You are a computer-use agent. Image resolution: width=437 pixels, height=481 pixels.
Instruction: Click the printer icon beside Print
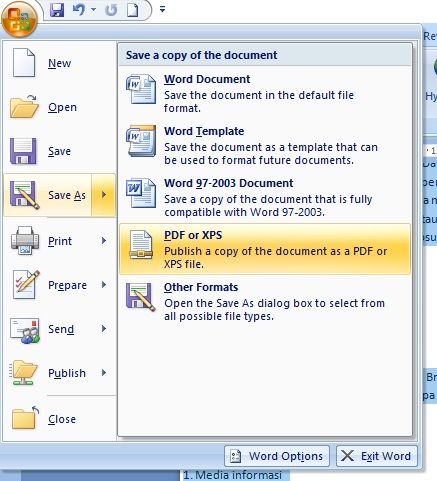[x=25, y=241]
